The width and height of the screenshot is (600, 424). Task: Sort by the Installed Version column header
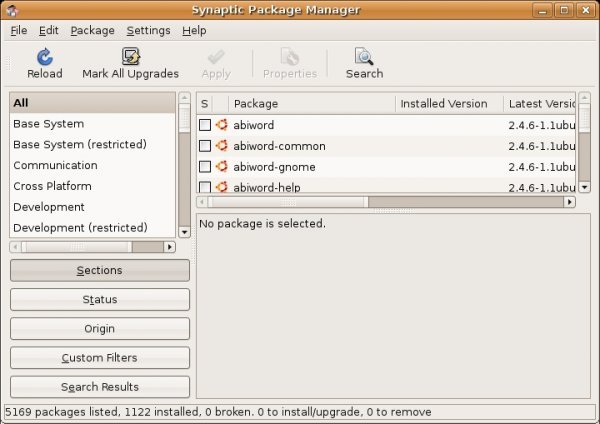coord(444,104)
